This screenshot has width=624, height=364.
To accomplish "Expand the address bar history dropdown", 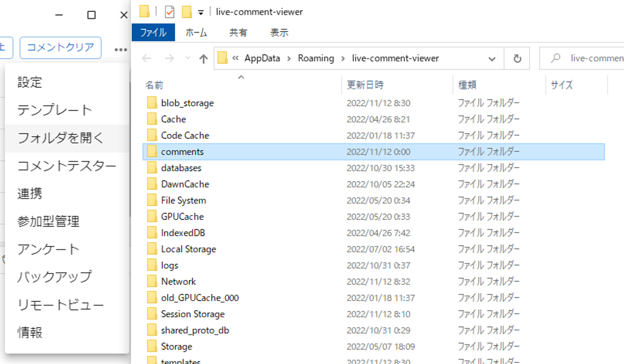I will [x=492, y=59].
